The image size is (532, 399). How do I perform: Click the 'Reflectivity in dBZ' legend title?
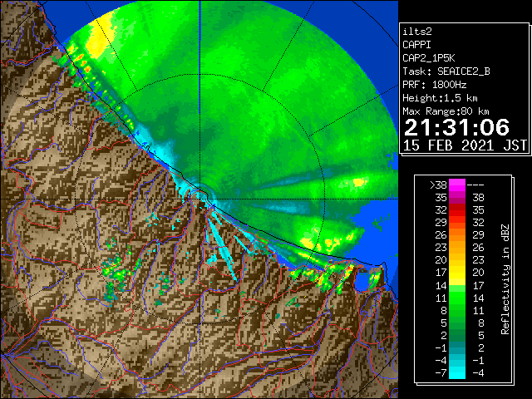(x=505, y=279)
